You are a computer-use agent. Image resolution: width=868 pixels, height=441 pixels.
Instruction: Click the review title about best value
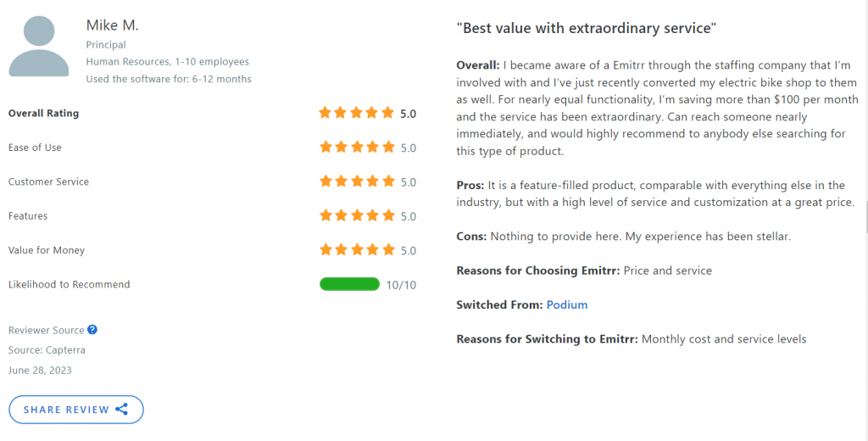click(x=587, y=28)
